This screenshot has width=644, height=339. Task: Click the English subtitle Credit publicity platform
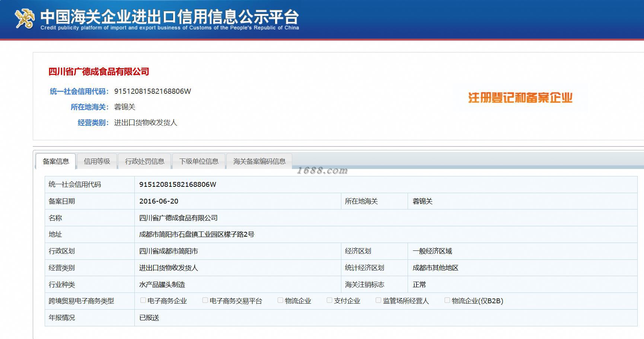[x=170, y=28]
